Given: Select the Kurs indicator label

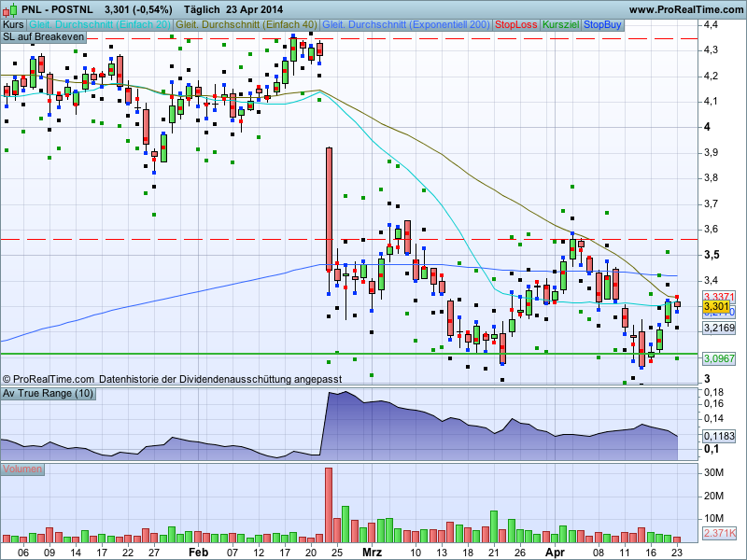Looking at the screenshot, I should [13, 23].
